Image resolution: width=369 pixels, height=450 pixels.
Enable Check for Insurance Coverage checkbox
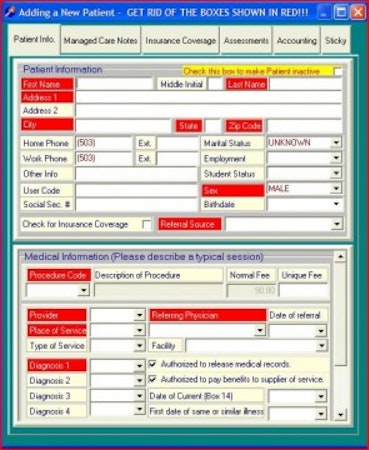click(146, 224)
